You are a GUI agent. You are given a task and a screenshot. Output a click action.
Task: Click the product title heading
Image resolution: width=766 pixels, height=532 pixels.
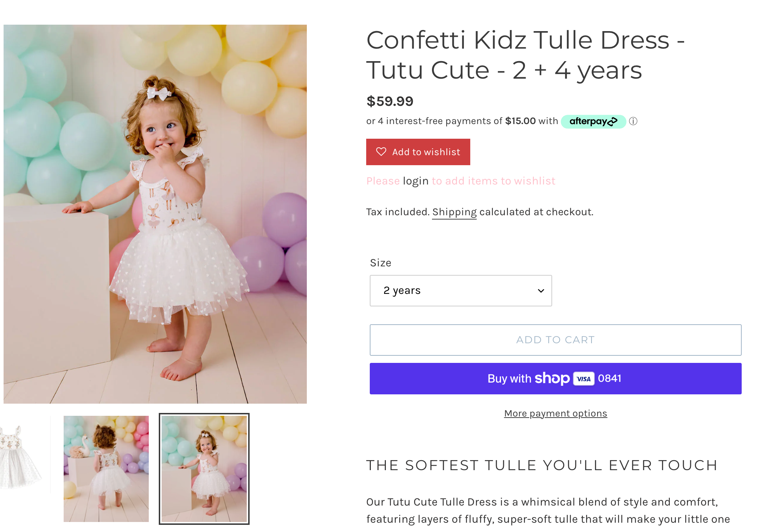coord(525,55)
